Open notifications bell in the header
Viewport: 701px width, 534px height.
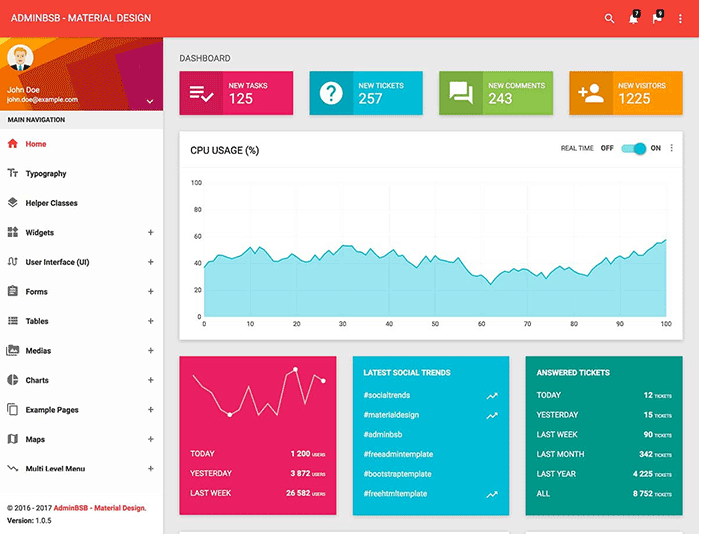pyautogui.click(x=634, y=18)
